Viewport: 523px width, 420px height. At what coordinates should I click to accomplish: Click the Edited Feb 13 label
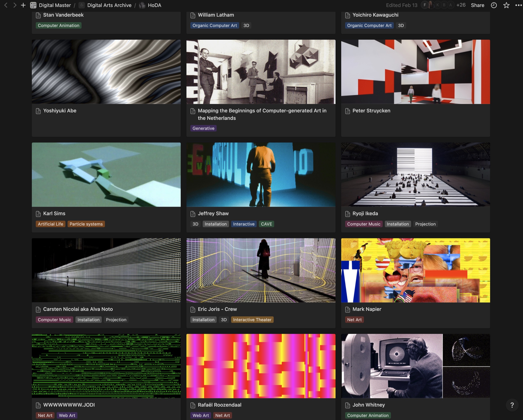[x=401, y=5]
